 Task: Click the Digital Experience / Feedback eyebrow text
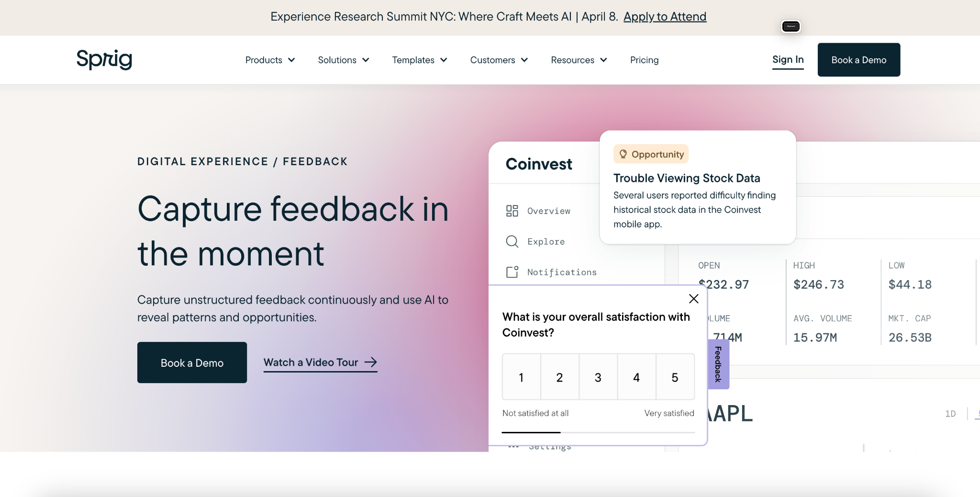(x=242, y=162)
